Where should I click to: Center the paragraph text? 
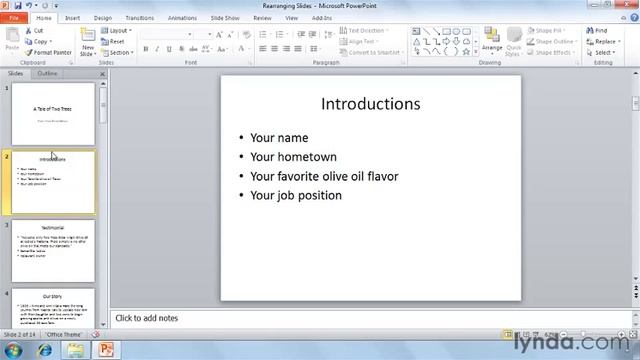pos(275,49)
